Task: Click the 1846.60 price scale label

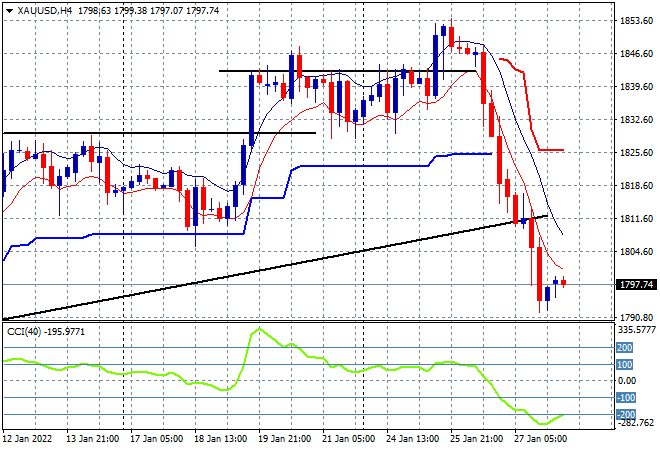Action: tap(636, 53)
